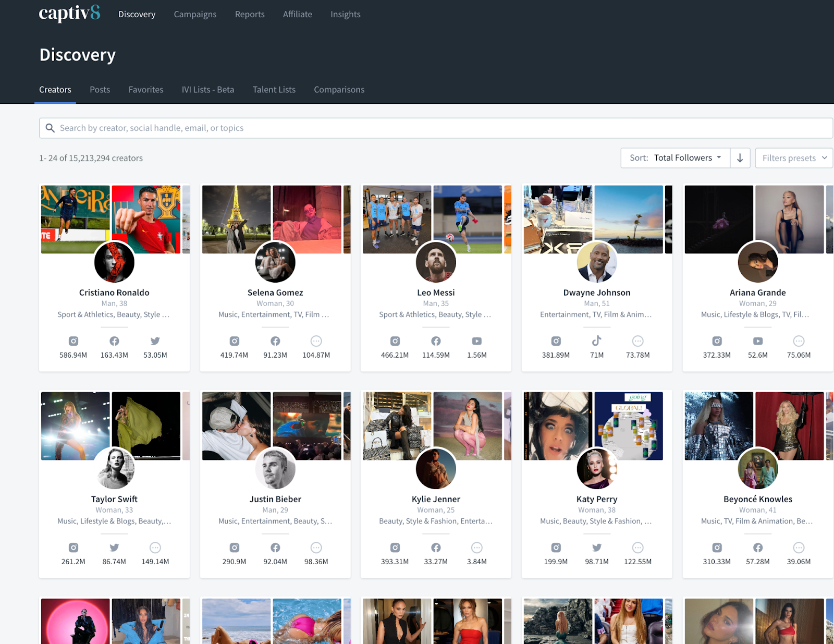Go to Campaigns in top navigation
This screenshot has width=834, height=644.
click(195, 14)
